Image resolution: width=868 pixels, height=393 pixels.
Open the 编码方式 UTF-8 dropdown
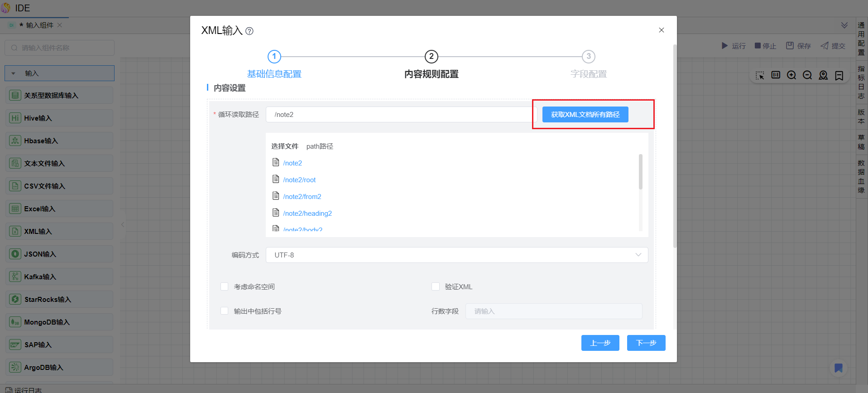pyautogui.click(x=456, y=255)
